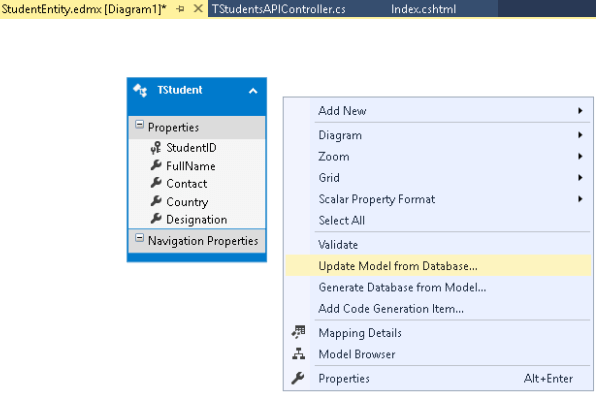The image size is (596, 393).
Task: Select the Designation property
Action: (x=197, y=219)
